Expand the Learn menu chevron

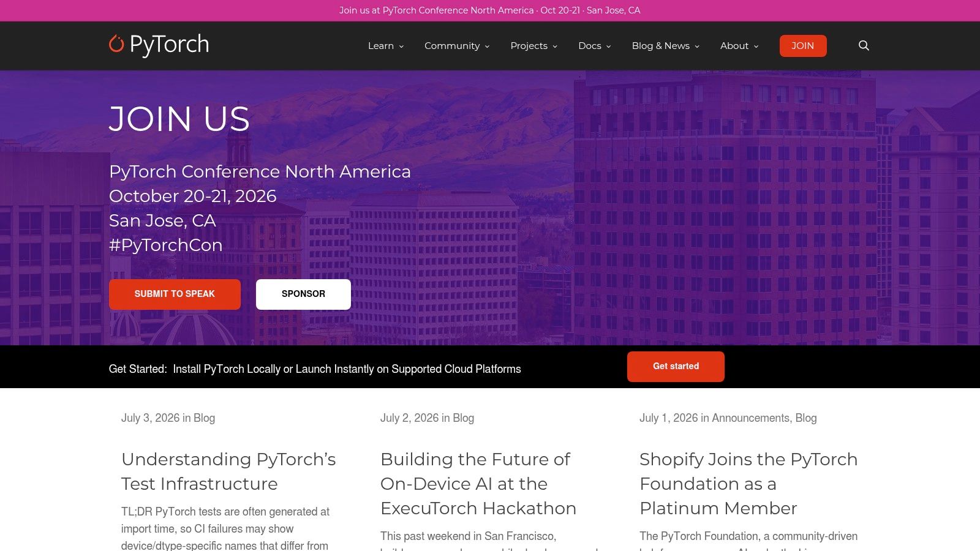401,47
